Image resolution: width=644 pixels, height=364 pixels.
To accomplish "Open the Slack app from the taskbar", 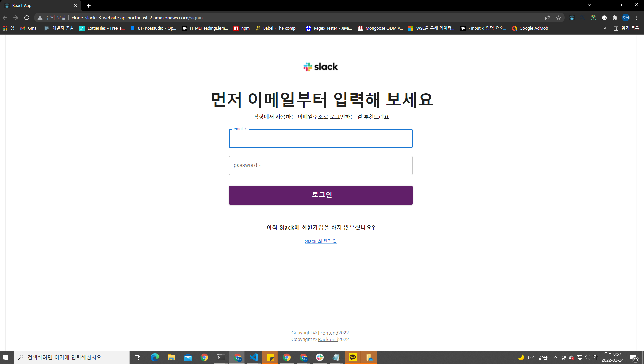I will (319, 357).
